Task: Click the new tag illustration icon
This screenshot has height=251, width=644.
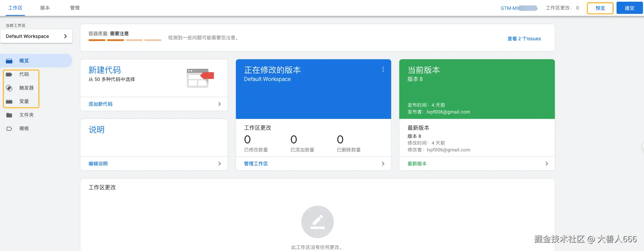Action: [x=200, y=78]
